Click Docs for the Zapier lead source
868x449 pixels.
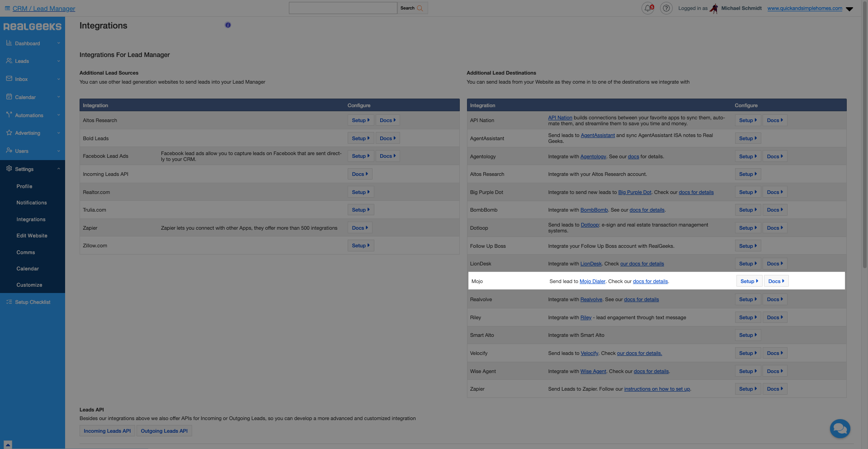tap(360, 228)
